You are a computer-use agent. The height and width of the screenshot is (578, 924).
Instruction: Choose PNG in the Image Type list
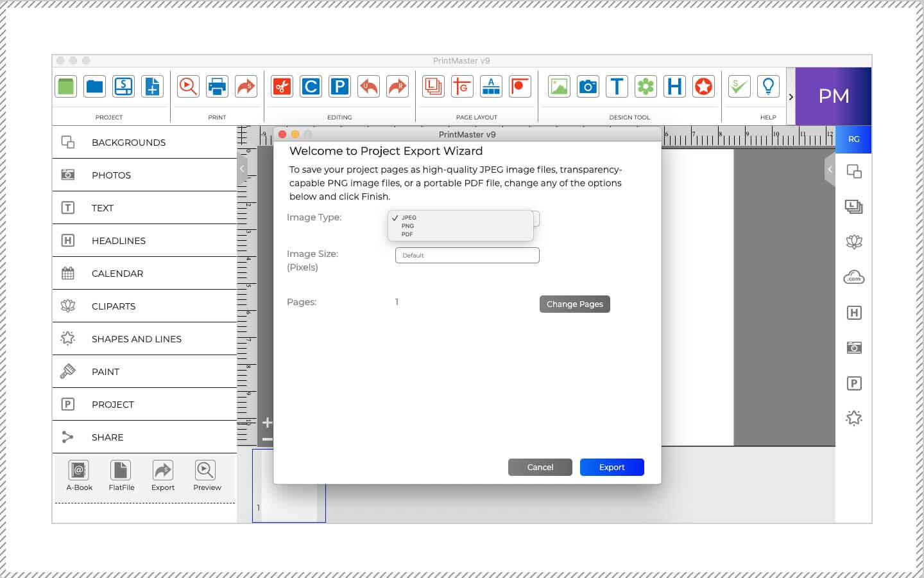461,226
